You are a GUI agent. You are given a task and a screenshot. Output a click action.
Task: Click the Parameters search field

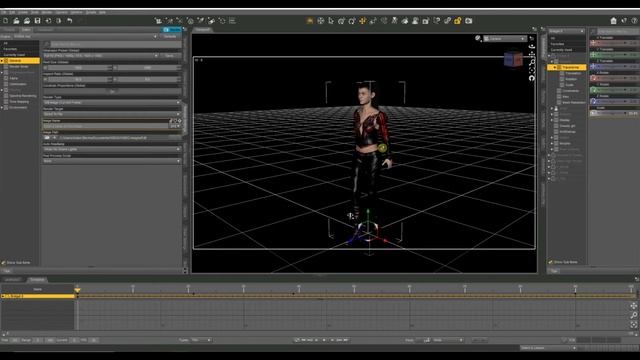point(619,31)
